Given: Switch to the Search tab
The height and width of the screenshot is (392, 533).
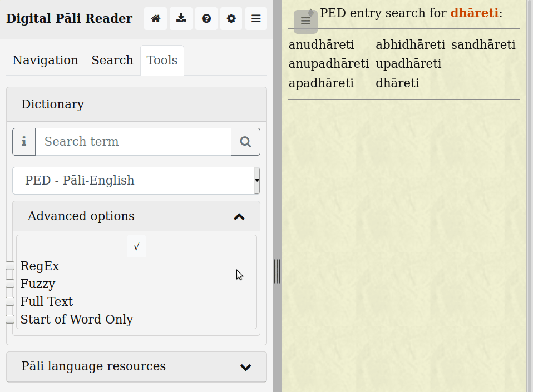Looking at the screenshot, I should coord(112,60).
